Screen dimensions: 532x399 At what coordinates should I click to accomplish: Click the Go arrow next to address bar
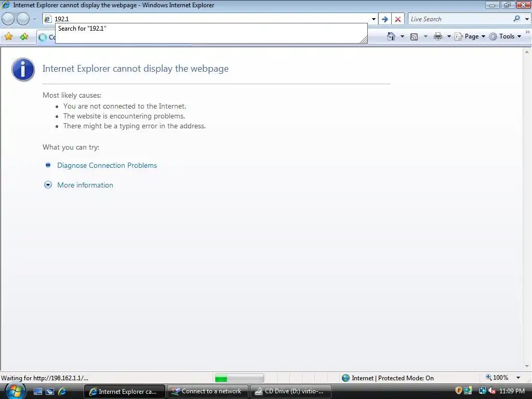click(x=385, y=19)
